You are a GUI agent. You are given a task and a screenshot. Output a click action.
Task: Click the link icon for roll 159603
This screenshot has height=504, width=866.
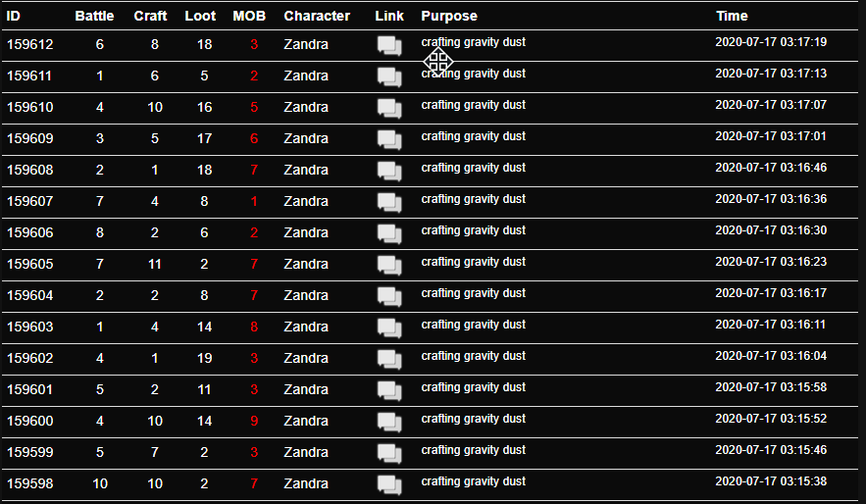click(x=389, y=328)
